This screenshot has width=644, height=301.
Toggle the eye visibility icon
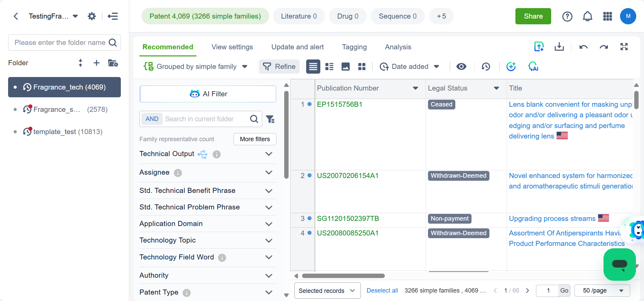[461, 67]
